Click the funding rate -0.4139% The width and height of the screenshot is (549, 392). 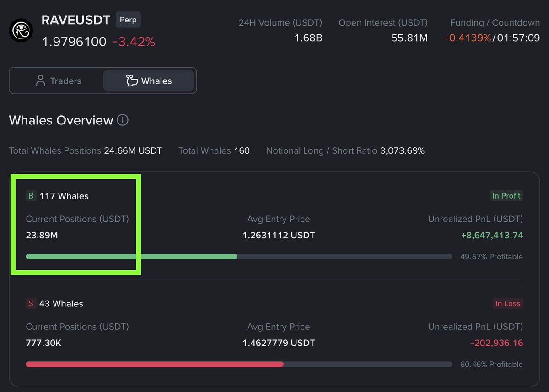[x=468, y=38]
